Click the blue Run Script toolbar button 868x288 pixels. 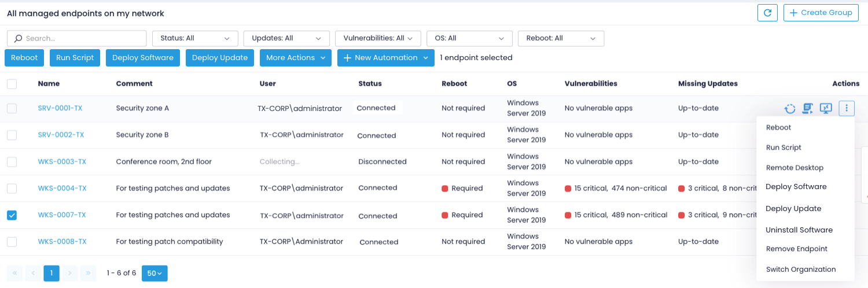[x=75, y=58]
